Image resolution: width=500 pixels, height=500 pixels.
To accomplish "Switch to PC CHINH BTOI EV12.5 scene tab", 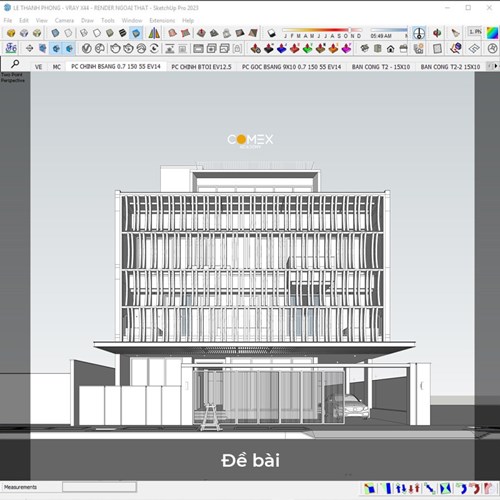I will pyautogui.click(x=201, y=67).
